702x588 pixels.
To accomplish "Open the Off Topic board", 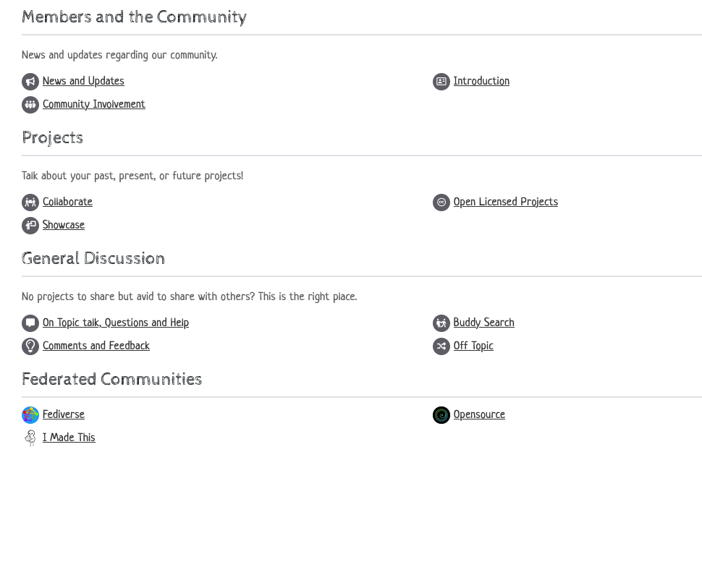I will point(473,346).
